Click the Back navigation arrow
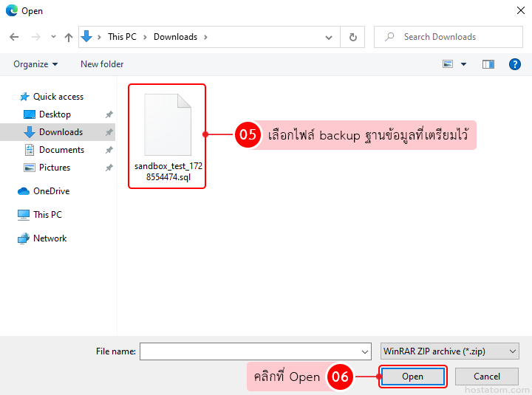The width and height of the screenshot is (532, 395). [x=14, y=37]
